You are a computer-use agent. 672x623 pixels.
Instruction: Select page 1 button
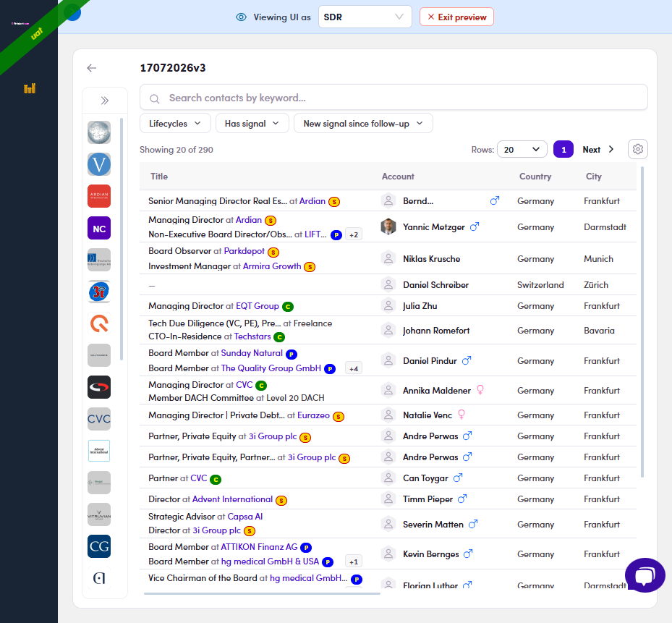(563, 149)
